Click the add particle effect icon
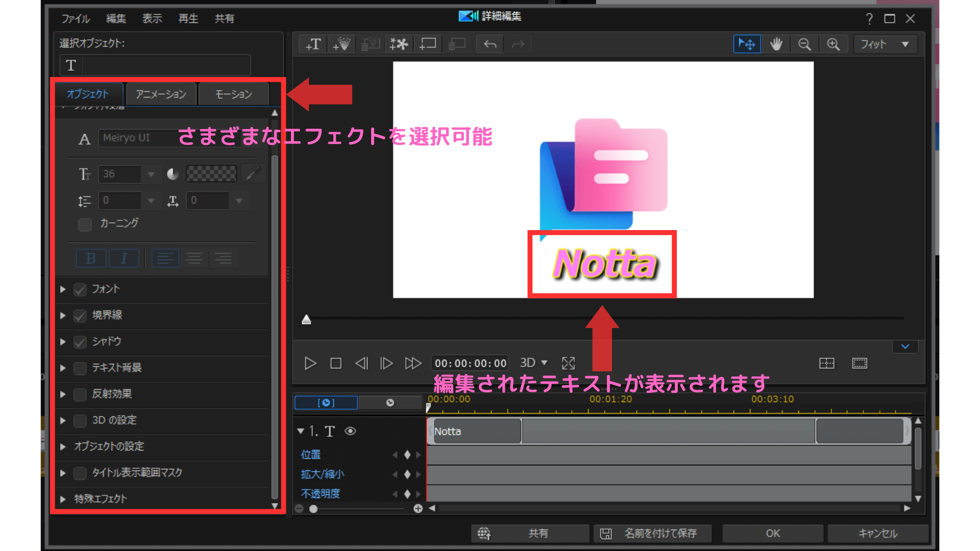The height and width of the screenshot is (551, 980). coord(341,44)
